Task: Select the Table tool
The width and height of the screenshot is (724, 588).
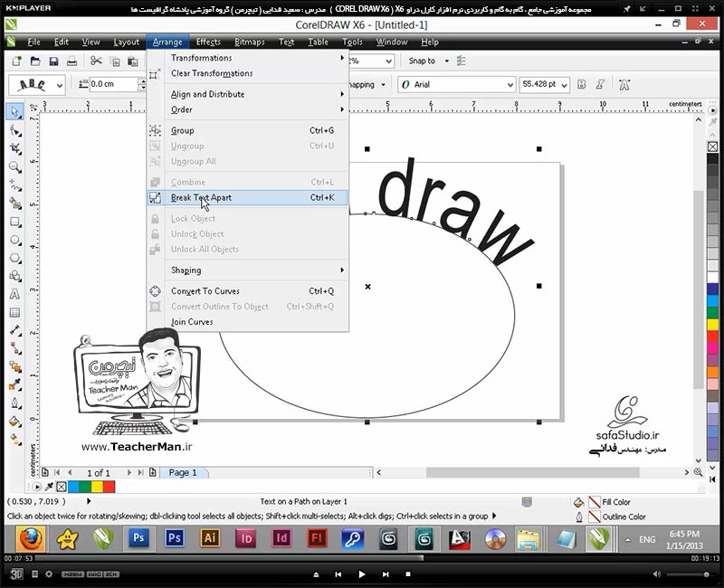Action: [14, 312]
